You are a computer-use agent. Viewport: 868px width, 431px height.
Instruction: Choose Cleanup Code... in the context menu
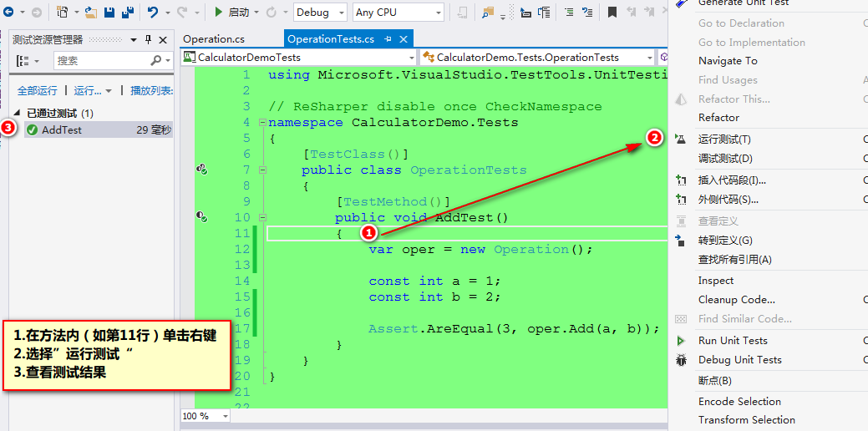pos(737,300)
